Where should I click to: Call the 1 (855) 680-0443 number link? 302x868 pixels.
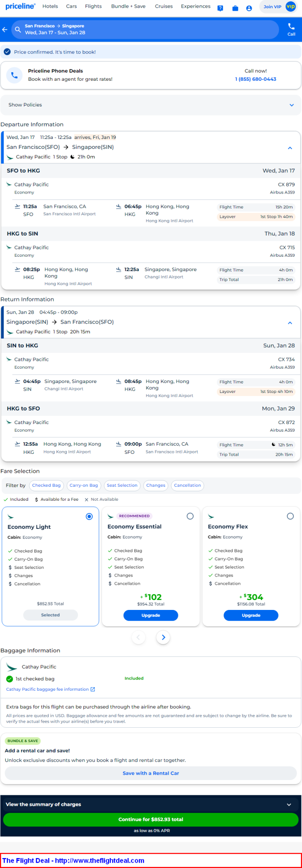click(x=256, y=79)
